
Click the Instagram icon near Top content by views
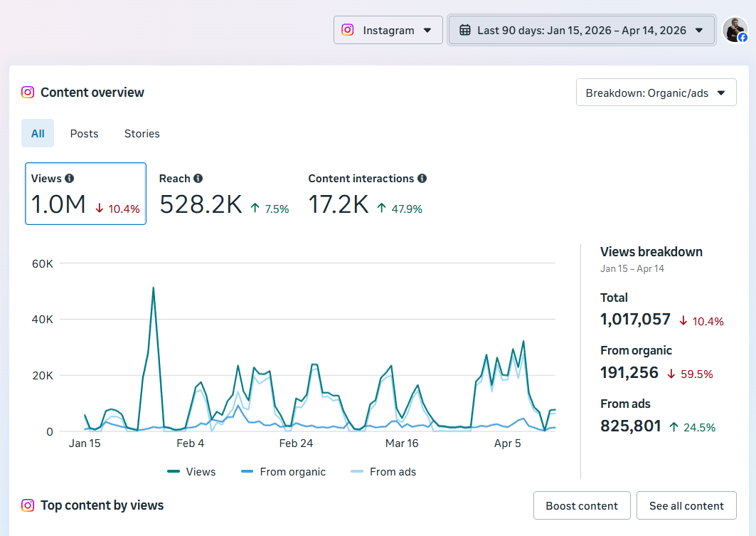28,505
